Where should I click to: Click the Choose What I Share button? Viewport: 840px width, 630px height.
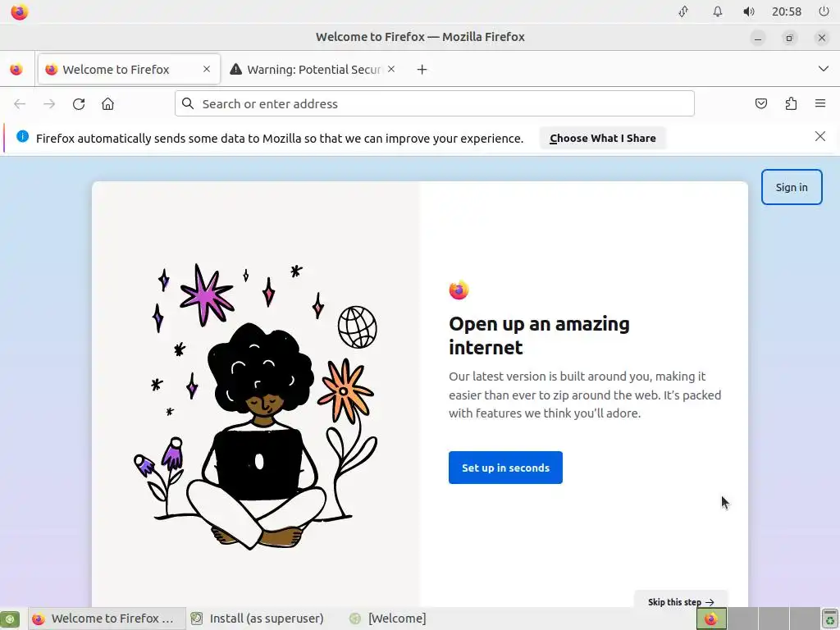[x=603, y=138]
